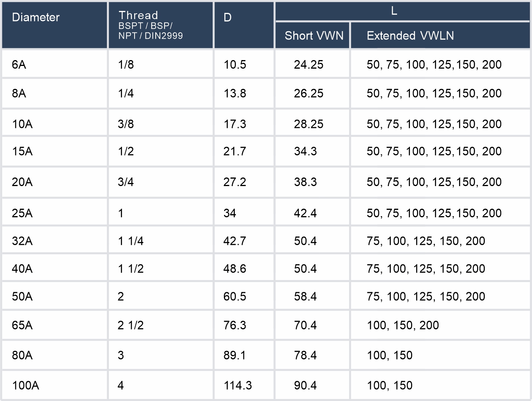Click the 100, 150, 200 extended cell

coord(403,325)
